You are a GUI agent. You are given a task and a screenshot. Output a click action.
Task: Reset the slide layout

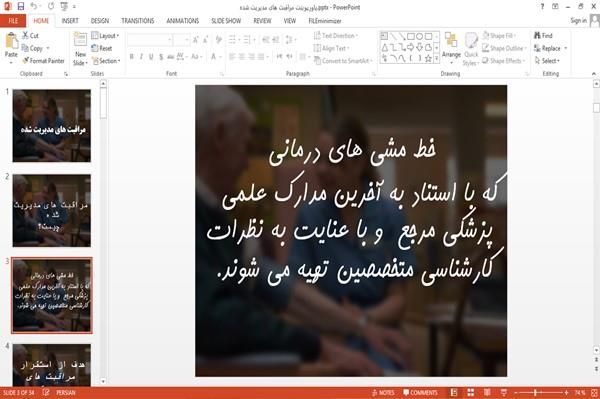click(x=102, y=48)
